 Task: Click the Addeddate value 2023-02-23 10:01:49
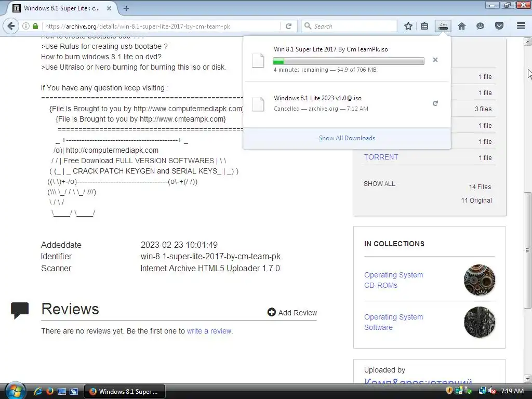point(179,245)
